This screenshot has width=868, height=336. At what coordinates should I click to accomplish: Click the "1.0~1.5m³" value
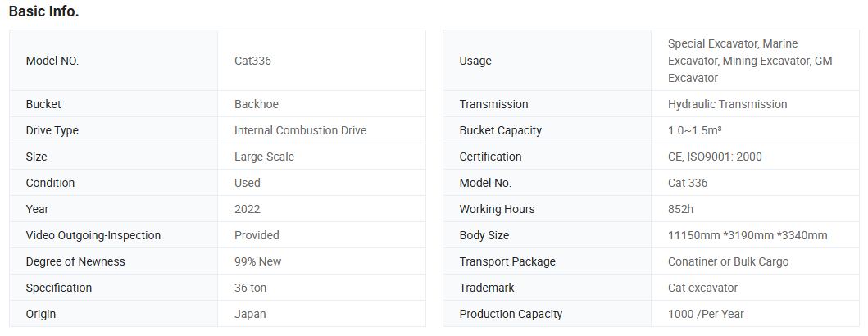click(695, 130)
